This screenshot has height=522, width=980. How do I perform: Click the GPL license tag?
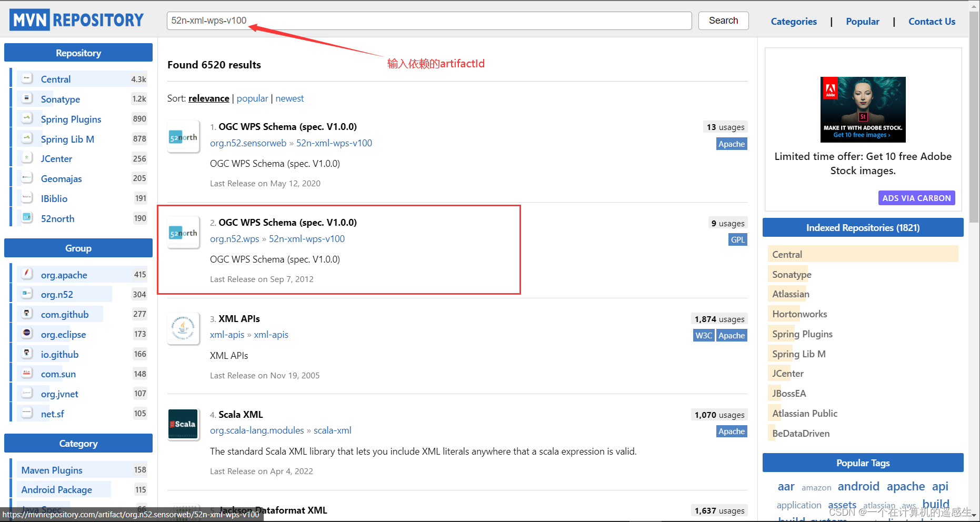[x=738, y=240]
